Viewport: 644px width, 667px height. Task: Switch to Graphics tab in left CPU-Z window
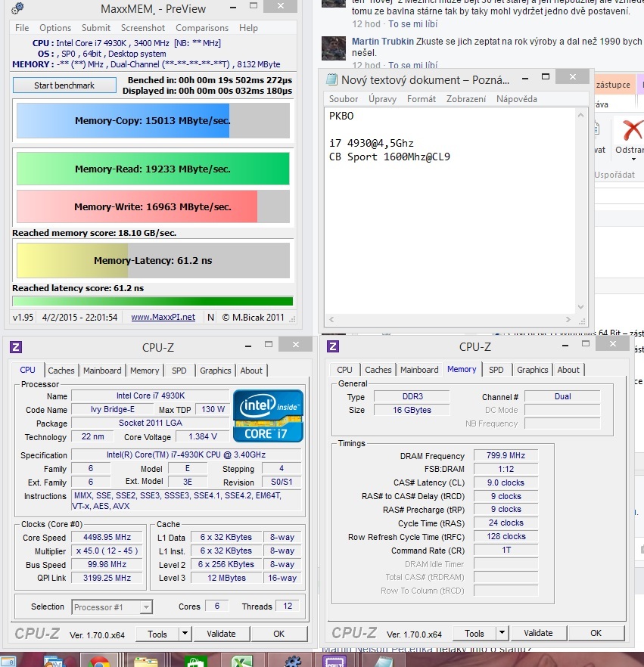point(216,370)
